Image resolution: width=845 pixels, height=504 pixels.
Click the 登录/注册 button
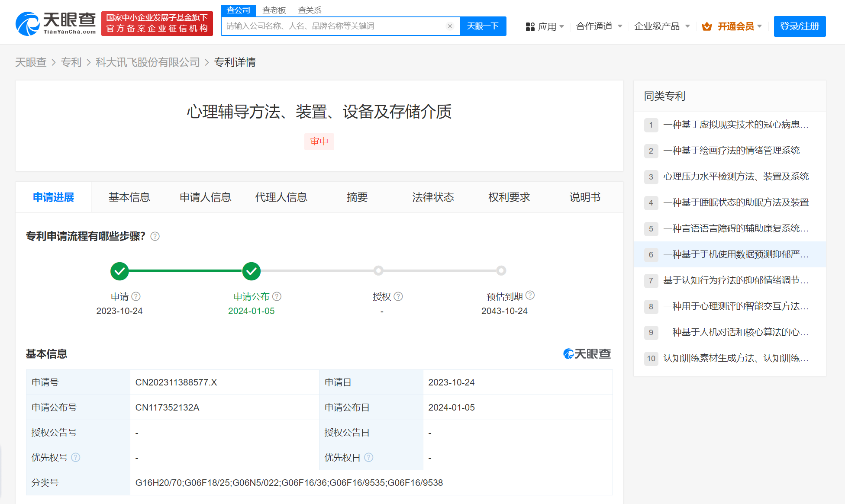click(799, 26)
